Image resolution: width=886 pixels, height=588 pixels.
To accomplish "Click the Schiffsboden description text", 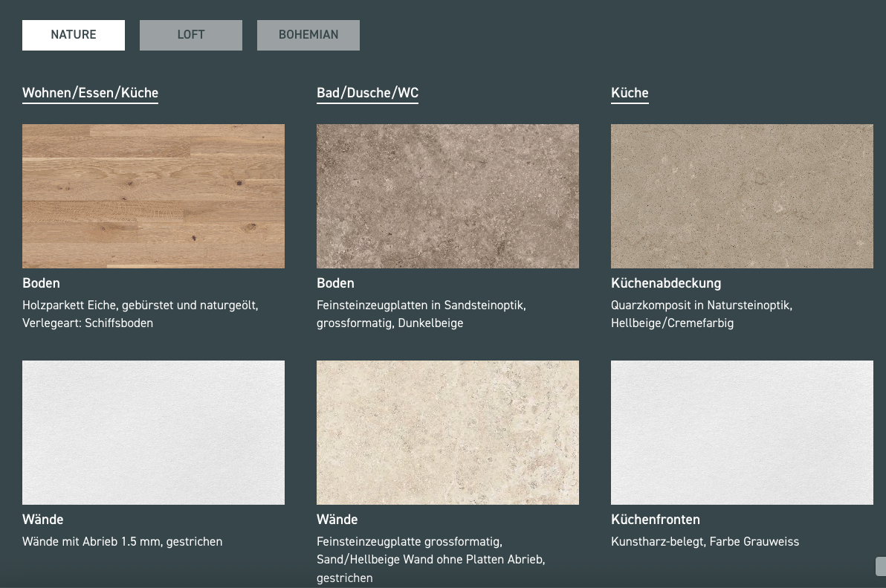I will [87, 323].
